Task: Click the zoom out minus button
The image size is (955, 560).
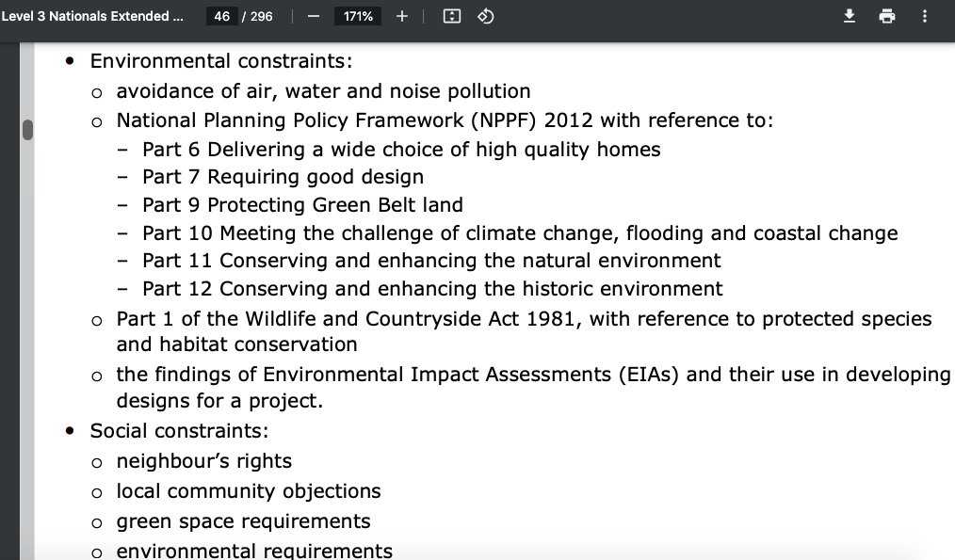Action: (x=313, y=16)
